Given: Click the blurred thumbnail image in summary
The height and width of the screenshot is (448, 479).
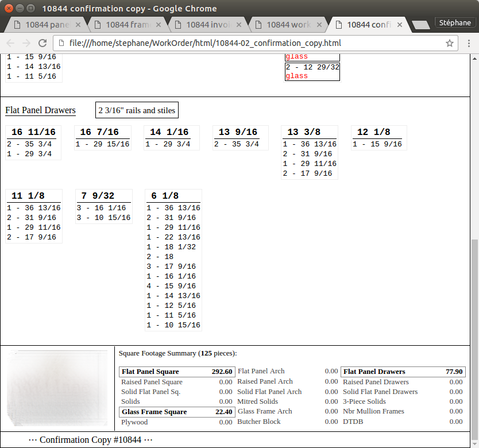Looking at the screenshot, I should [x=57, y=388].
